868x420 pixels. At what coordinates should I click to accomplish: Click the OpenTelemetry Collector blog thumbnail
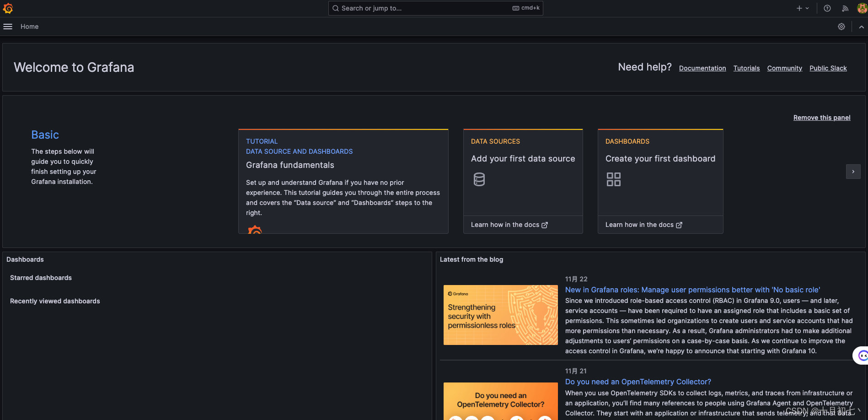[x=501, y=401]
